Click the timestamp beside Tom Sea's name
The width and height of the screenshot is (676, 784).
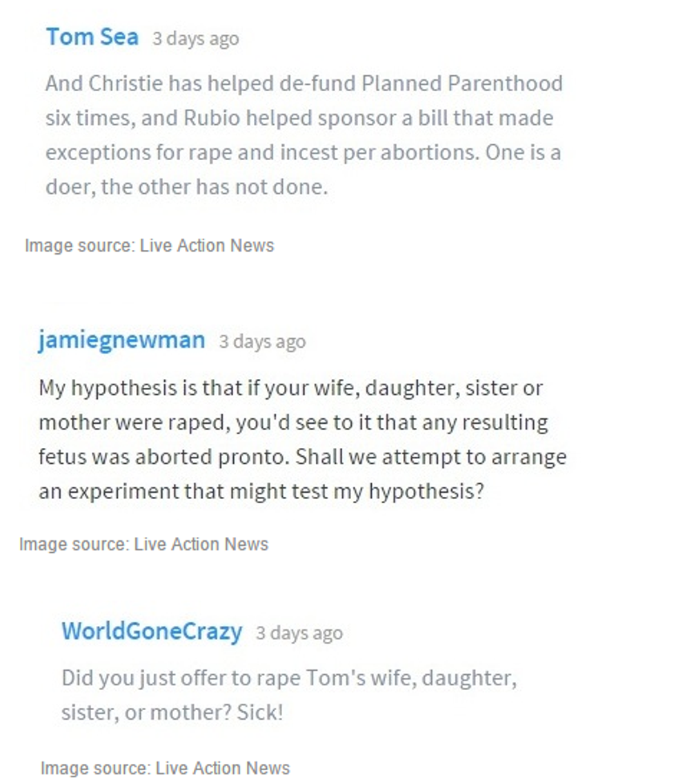click(x=195, y=39)
